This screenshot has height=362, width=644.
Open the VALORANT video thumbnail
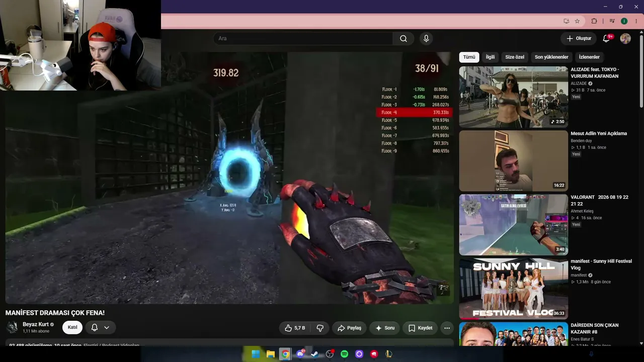pos(513,225)
